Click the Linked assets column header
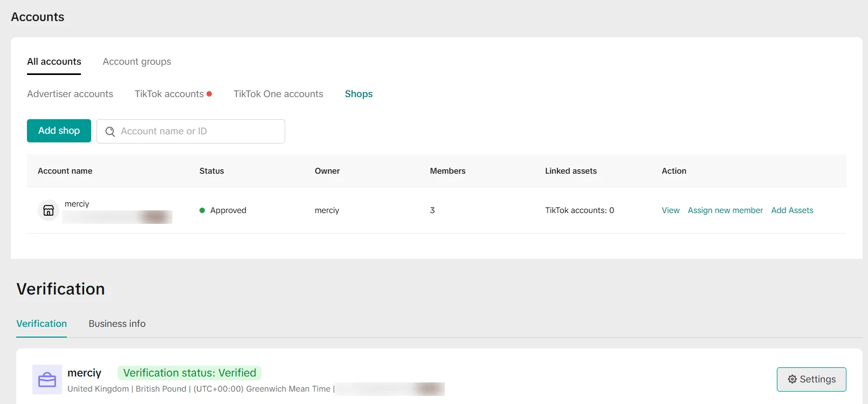This screenshot has width=868, height=404. [x=571, y=171]
